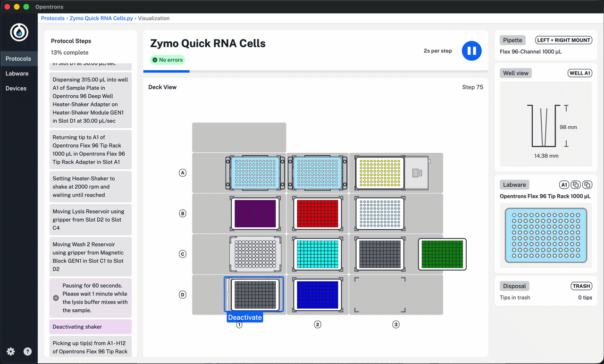
Task: Open the 'Zymo Quick RNA Cells.py' breadcrumb link
Action: (101, 18)
